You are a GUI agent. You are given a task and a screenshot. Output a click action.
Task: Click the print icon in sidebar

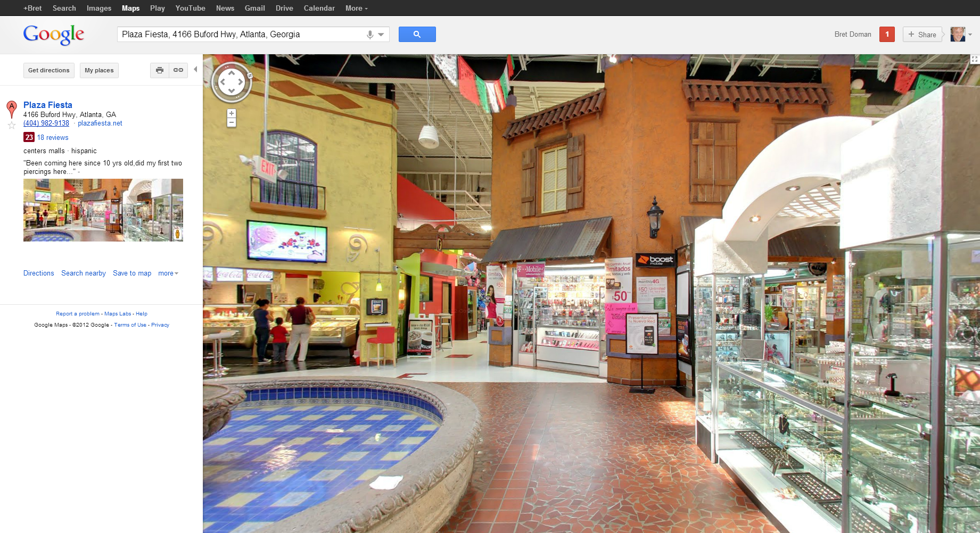(x=160, y=70)
